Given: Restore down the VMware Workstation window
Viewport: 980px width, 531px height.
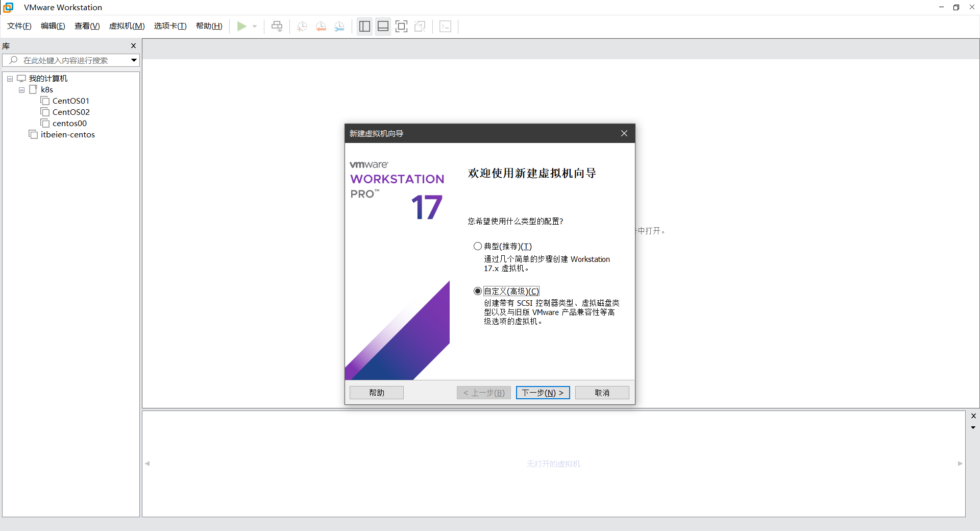Looking at the screenshot, I should click(x=957, y=7).
